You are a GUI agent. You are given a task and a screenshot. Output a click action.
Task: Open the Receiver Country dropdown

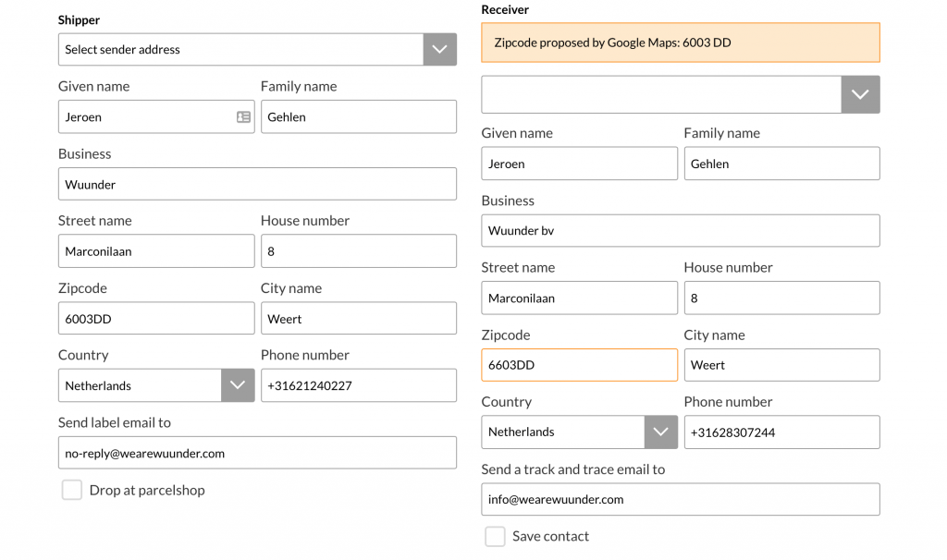coord(579,432)
